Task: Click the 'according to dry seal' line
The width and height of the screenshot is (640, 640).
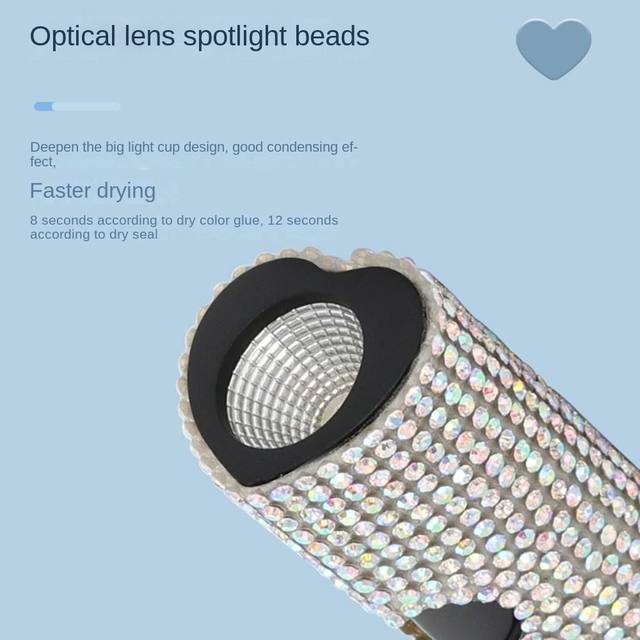Action: point(94,235)
